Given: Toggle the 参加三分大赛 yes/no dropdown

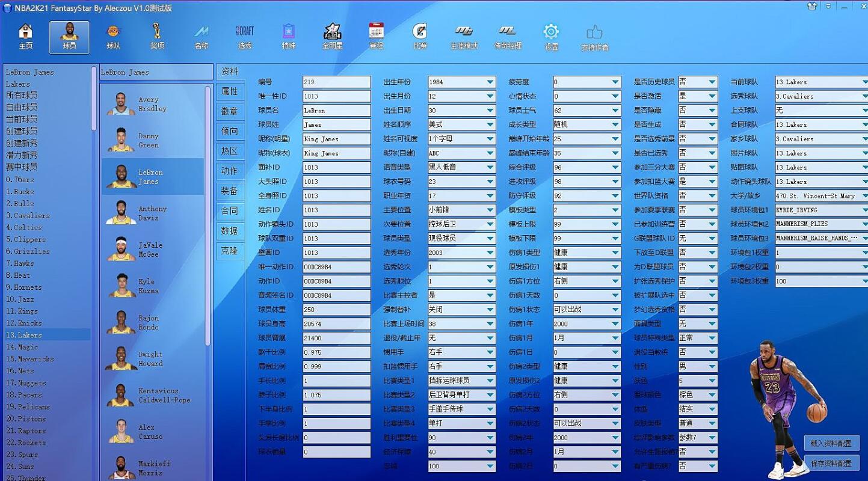Looking at the screenshot, I should pos(698,167).
